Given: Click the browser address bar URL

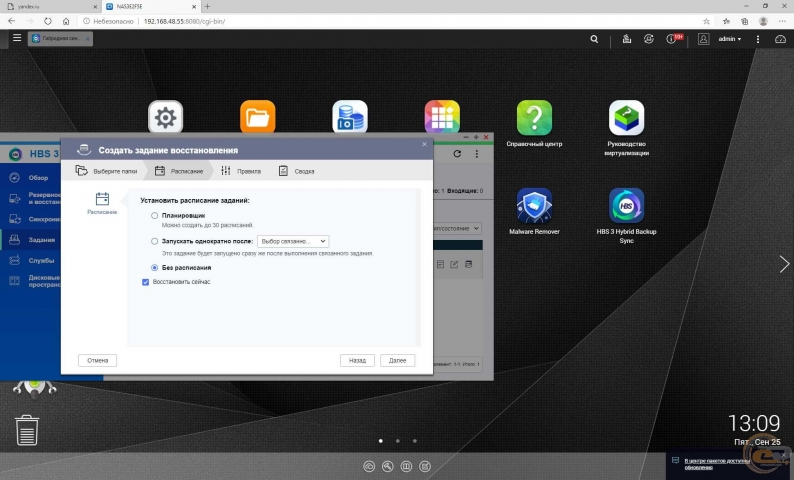Looking at the screenshot, I should click(x=184, y=21).
